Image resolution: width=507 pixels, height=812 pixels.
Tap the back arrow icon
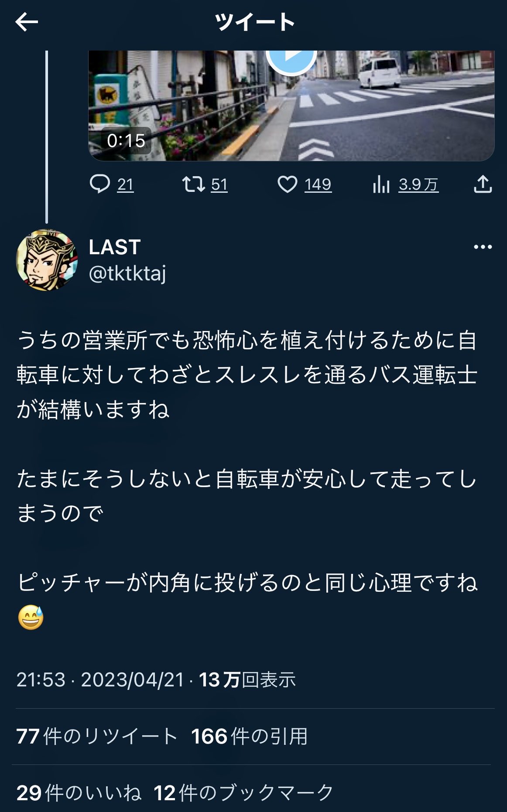[27, 22]
